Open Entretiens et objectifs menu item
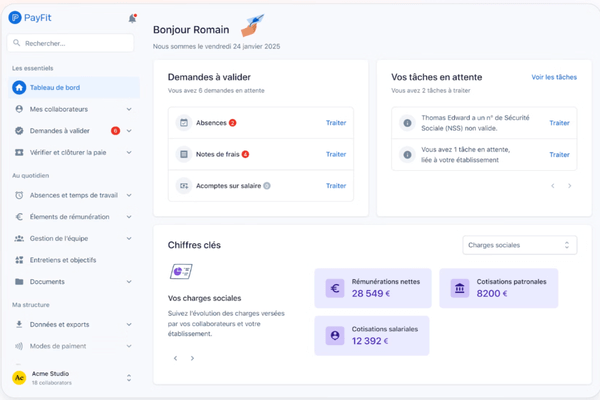This screenshot has width=600, height=400. point(66,260)
